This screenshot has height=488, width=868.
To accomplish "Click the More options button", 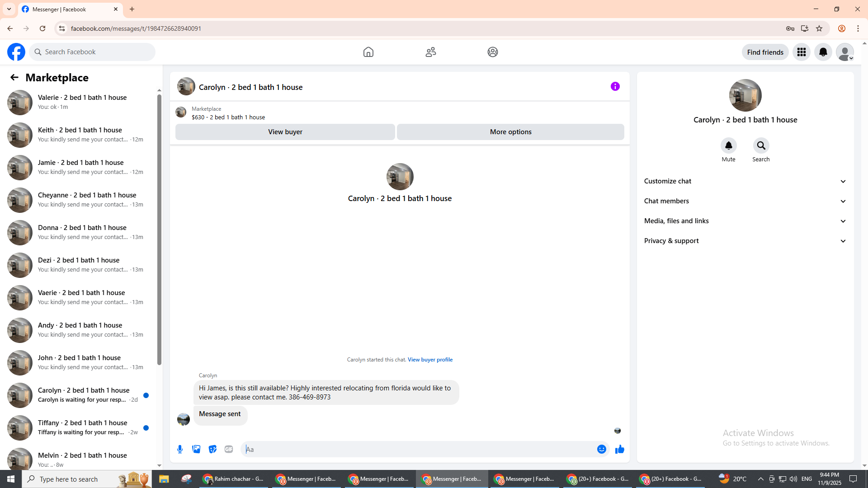I will tap(511, 132).
